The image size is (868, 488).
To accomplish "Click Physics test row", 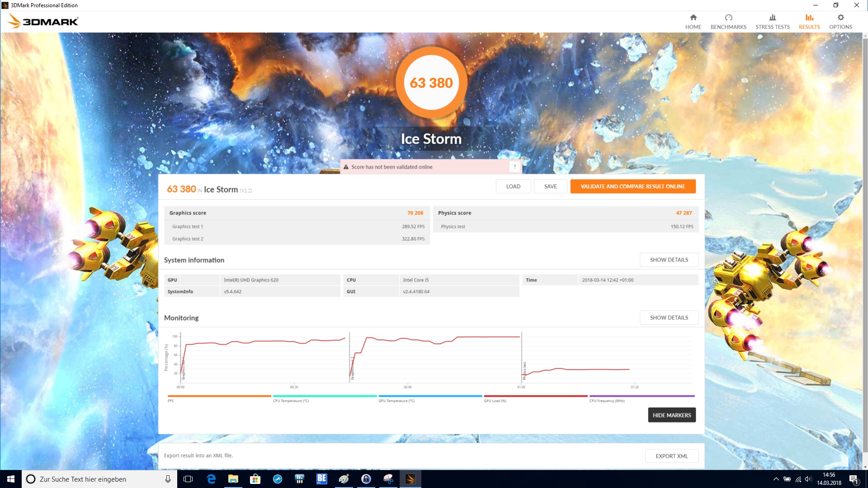I will point(566,226).
